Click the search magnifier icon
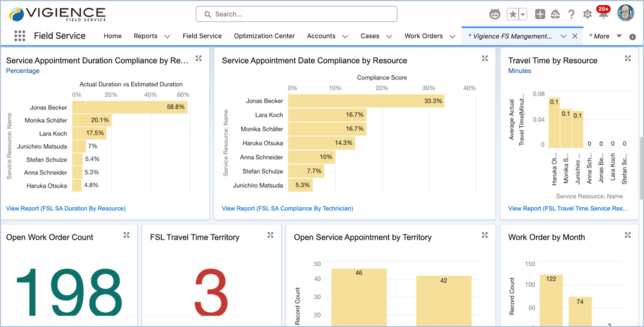 pos(208,14)
